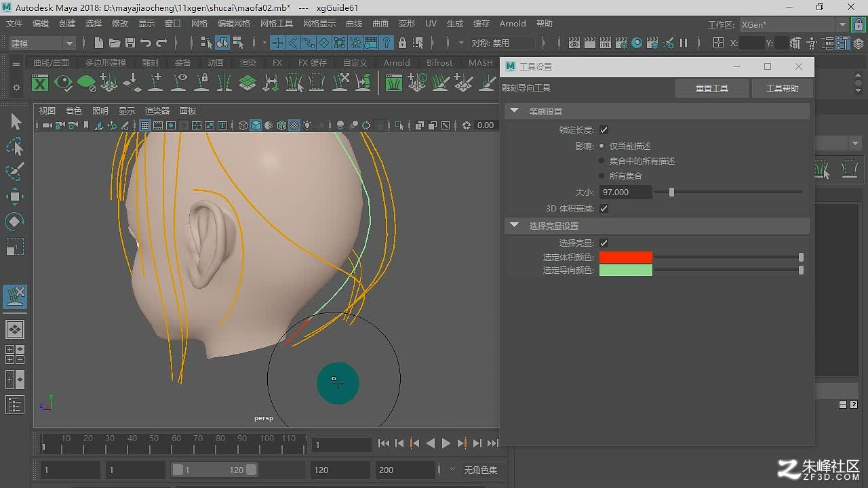Select the Rotate tool
Screen dimensions: 868x488
click(15, 221)
